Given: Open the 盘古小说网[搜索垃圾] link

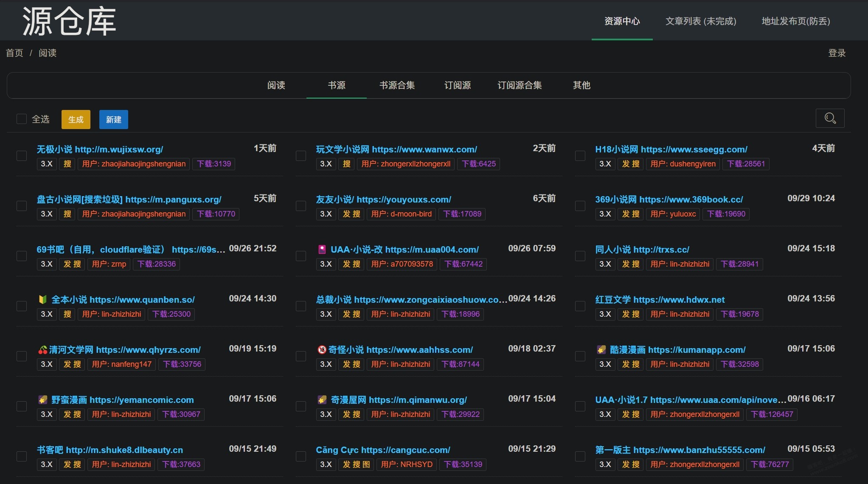Looking at the screenshot, I should click(x=129, y=200).
